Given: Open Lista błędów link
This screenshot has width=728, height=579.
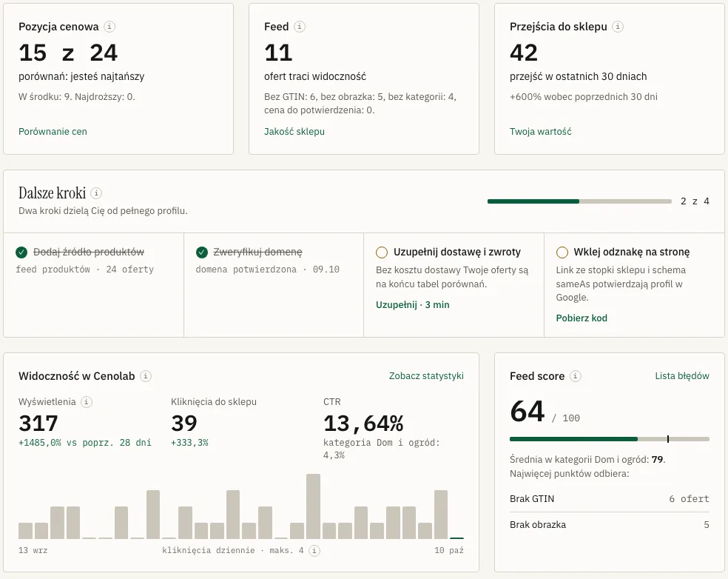Looking at the screenshot, I should pos(682,376).
